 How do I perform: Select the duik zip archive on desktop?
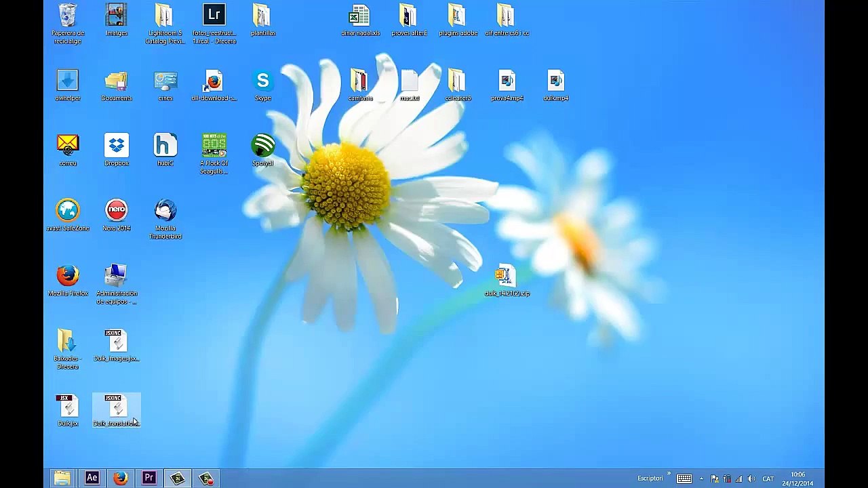point(507,280)
